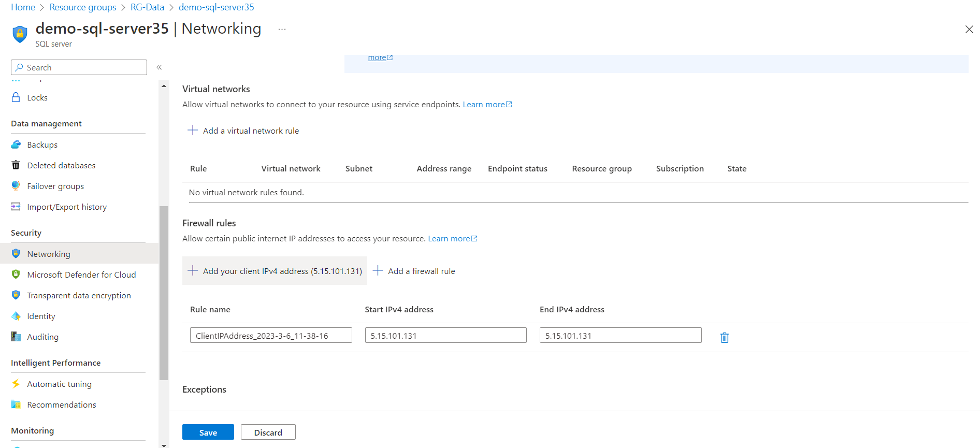The width and height of the screenshot is (980, 448).
Task: Follow Learn more link for firewall rules
Action: click(x=452, y=238)
